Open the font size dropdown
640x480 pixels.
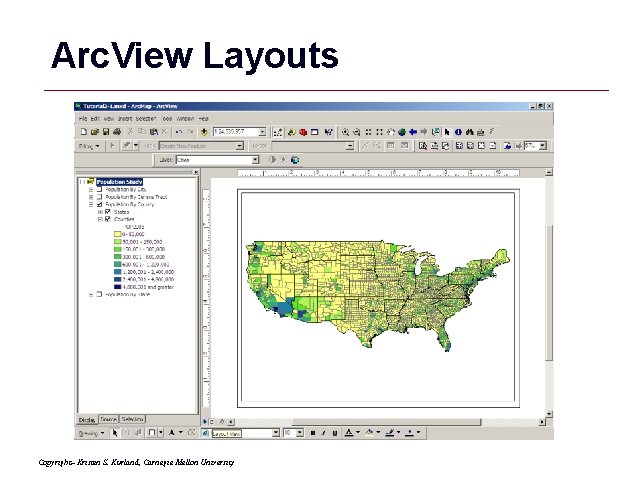[x=300, y=433]
